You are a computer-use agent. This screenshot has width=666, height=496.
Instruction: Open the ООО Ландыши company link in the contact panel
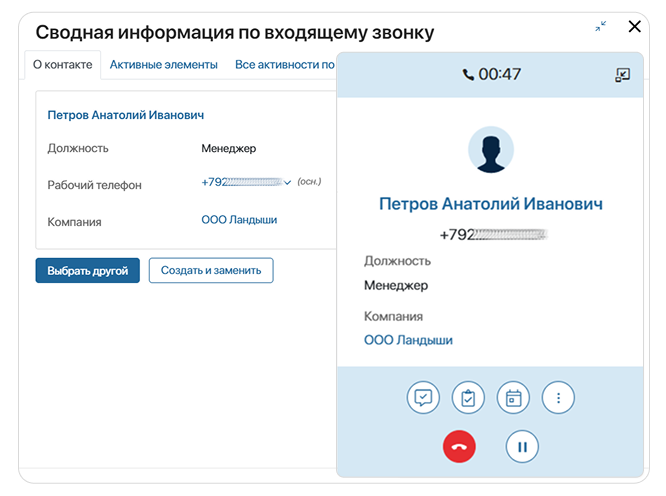coord(239,220)
